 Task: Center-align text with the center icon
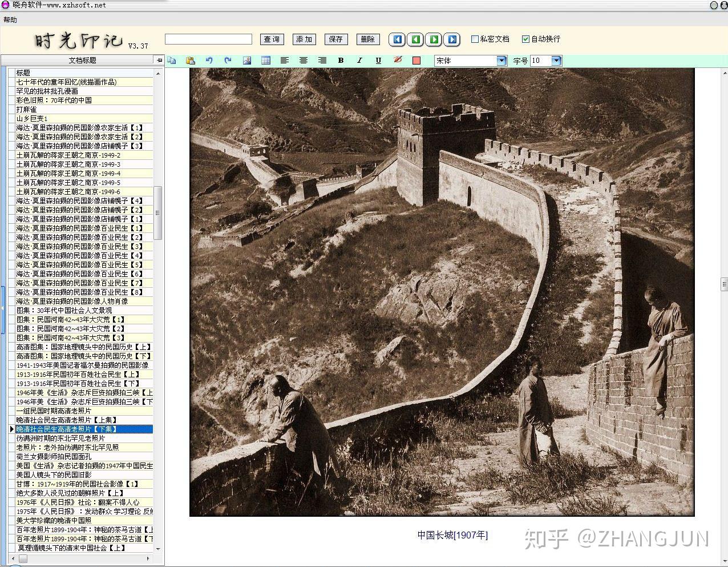(304, 61)
